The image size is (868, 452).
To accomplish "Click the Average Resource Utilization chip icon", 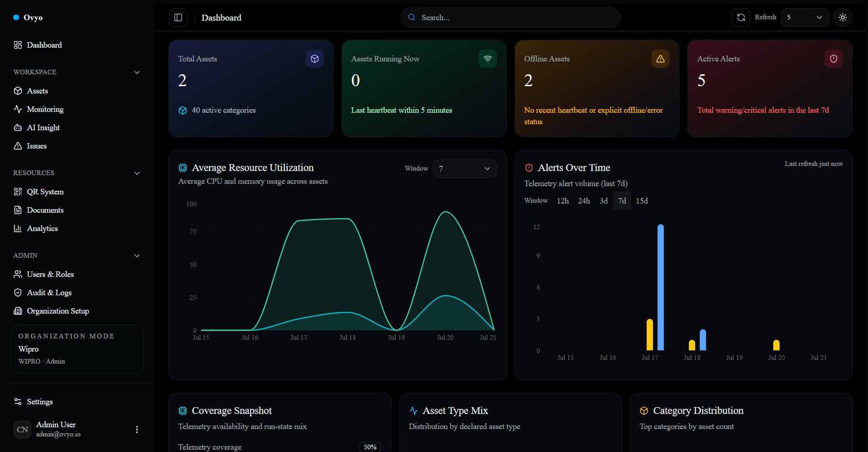I will [x=183, y=168].
